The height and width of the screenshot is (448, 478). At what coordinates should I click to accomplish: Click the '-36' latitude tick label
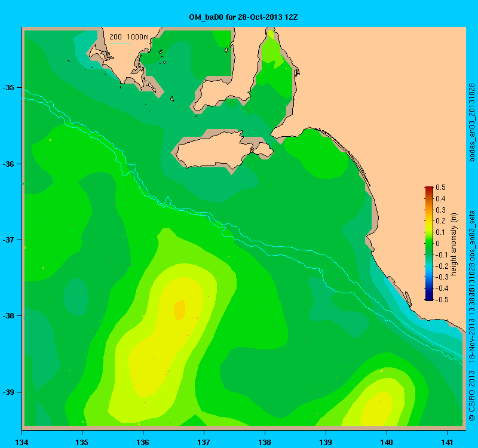8,164
